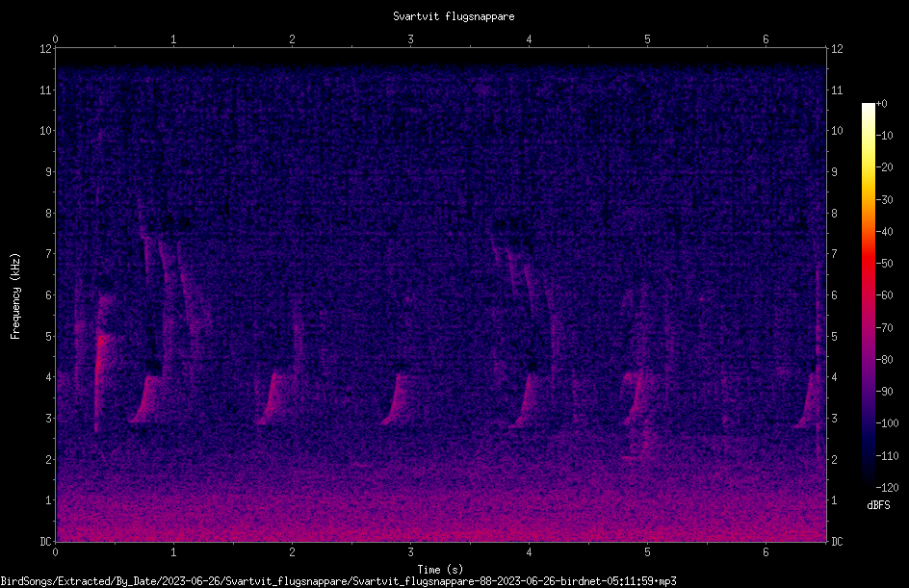Click 'DC' on the left frequency axis
This screenshot has height=588, width=909.
tap(45, 542)
